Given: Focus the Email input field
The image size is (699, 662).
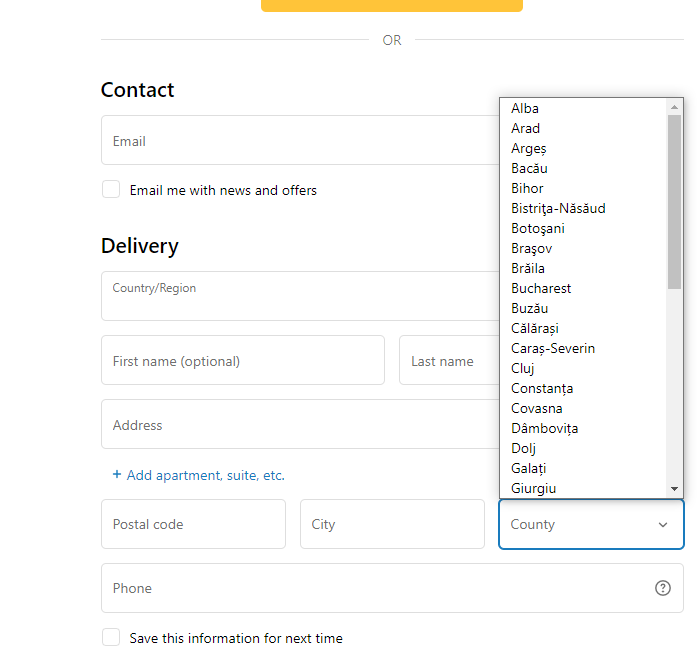Looking at the screenshot, I should click(x=300, y=140).
